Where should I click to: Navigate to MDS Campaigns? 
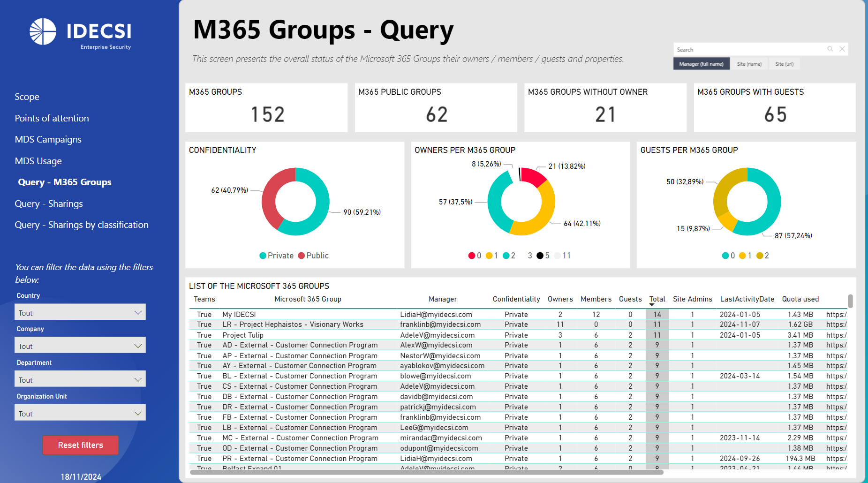pos(48,140)
